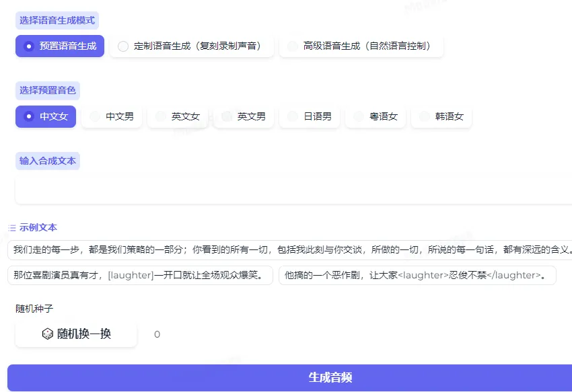The image size is (572, 392).
Task: Select the 高级语音生成（自然语言控制）mode
Action: tap(363, 46)
